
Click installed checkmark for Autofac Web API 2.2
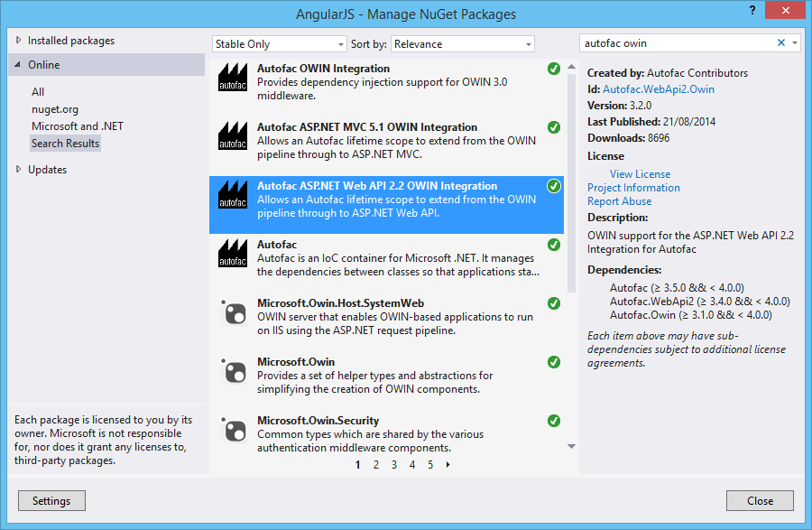pyautogui.click(x=554, y=186)
